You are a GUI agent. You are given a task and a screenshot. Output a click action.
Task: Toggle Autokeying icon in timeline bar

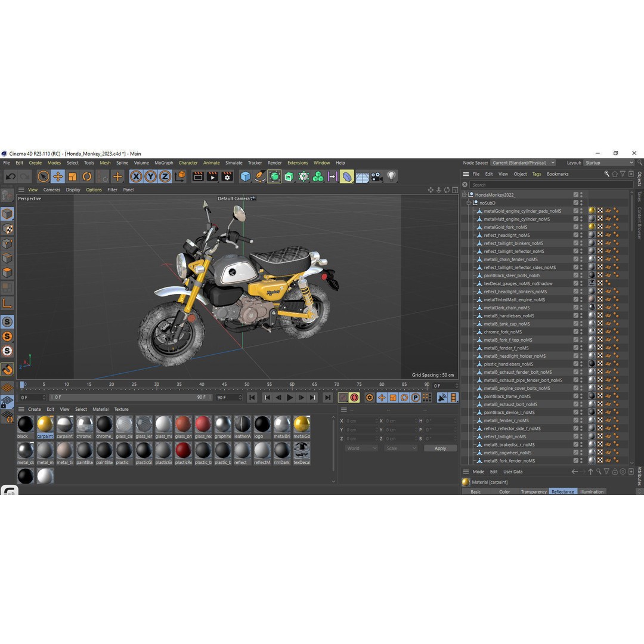click(x=354, y=398)
